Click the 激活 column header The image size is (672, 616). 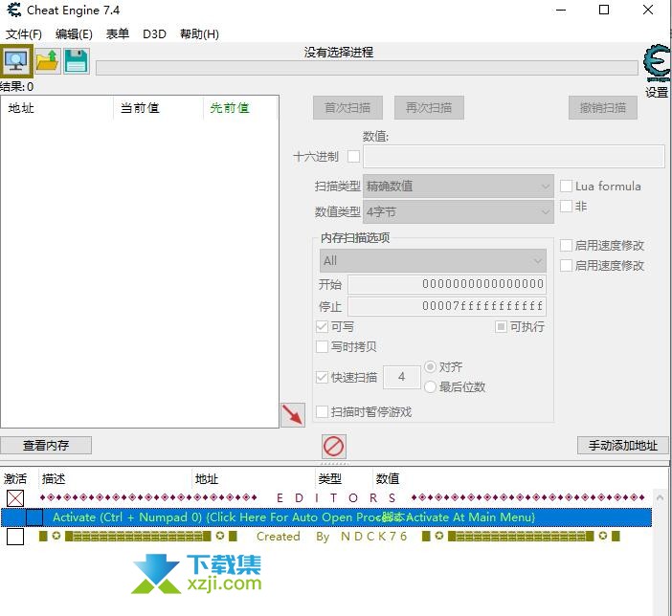coord(19,478)
